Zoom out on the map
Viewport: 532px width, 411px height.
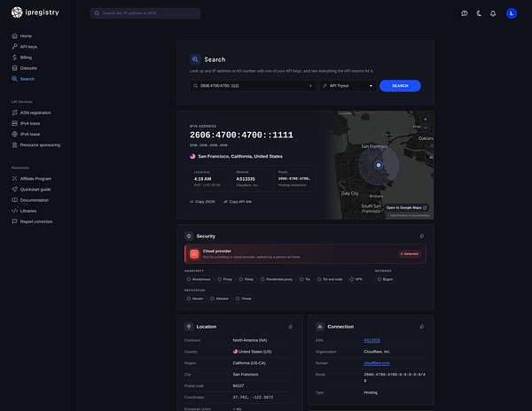click(425, 128)
